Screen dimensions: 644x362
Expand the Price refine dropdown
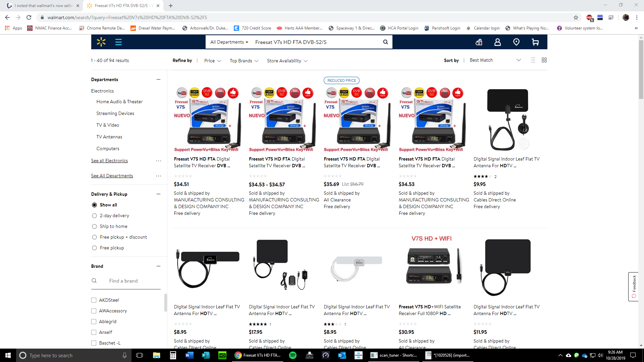(213, 61)
